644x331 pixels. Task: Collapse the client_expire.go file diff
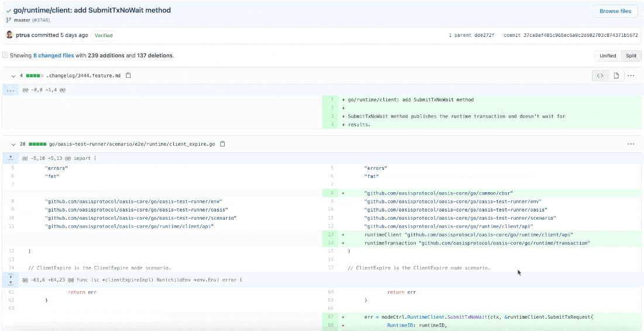13,144
